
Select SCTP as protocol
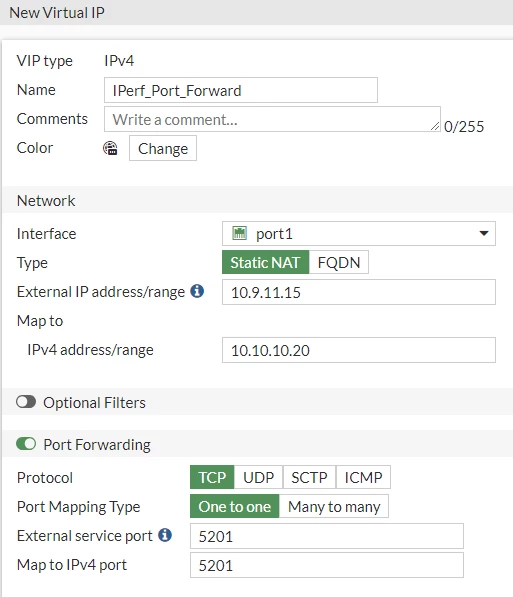point(309,477)
